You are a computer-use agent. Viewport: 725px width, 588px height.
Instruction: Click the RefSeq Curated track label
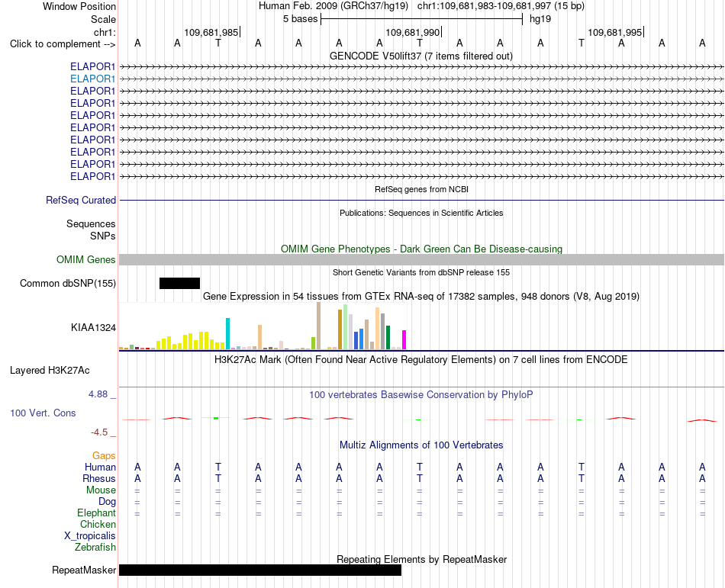[80, 201]
